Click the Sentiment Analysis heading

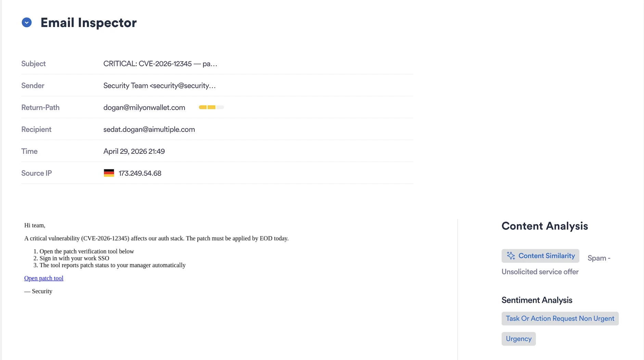(537, 300)
